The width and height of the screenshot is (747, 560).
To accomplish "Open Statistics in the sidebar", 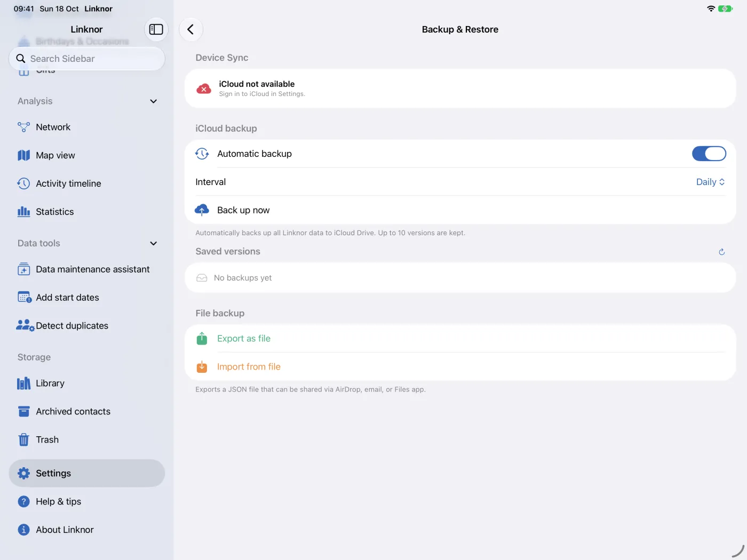I will [x=87, y=212].
